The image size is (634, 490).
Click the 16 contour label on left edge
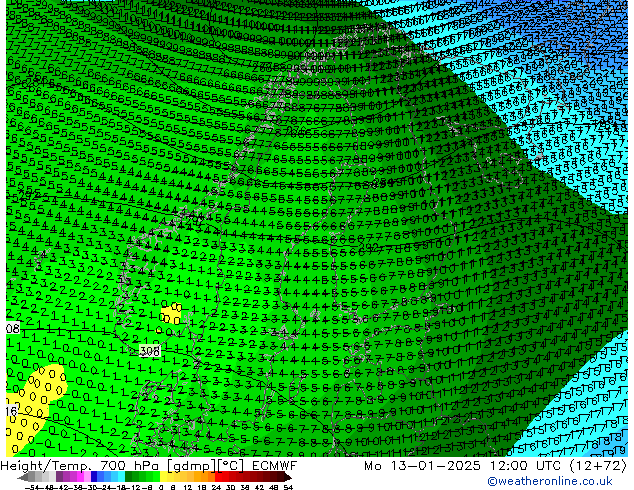(10, 411)
